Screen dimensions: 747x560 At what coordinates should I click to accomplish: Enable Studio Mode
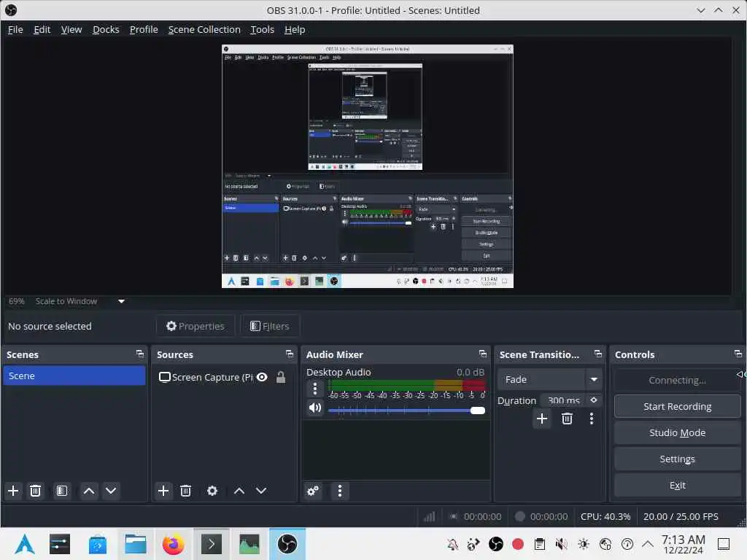point(677,432)
